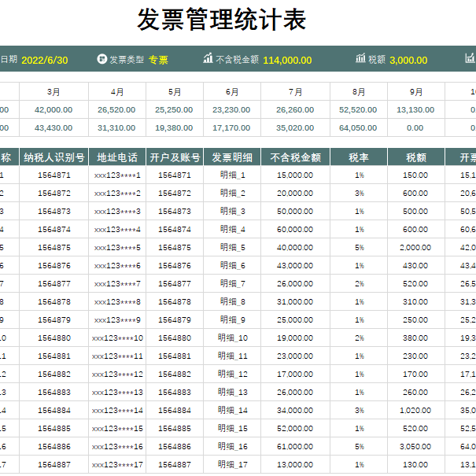Select the 6月 month header cell
The height and width of the screenshot is (476, 476).
coord(232,92)
